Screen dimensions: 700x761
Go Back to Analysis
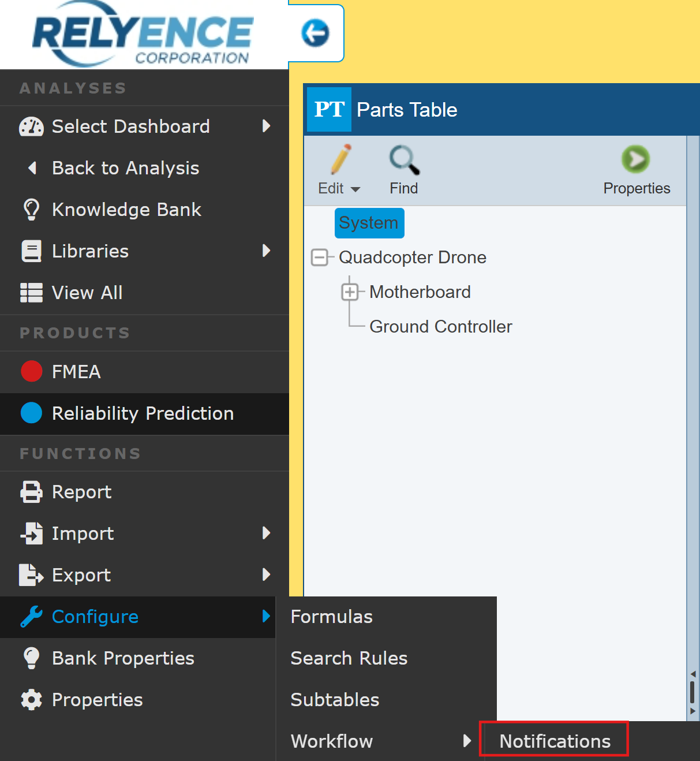pos(125,168)
